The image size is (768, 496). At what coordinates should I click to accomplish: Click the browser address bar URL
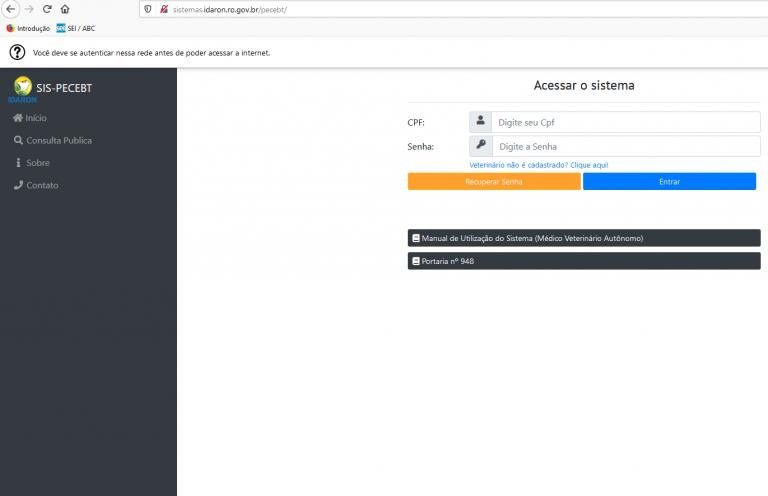(230, 9)
